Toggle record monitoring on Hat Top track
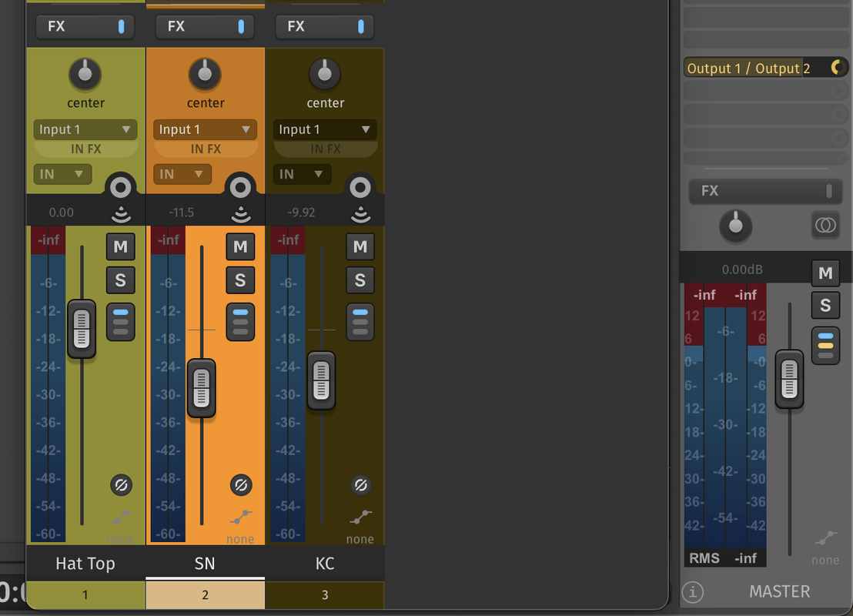 [121, 215]
